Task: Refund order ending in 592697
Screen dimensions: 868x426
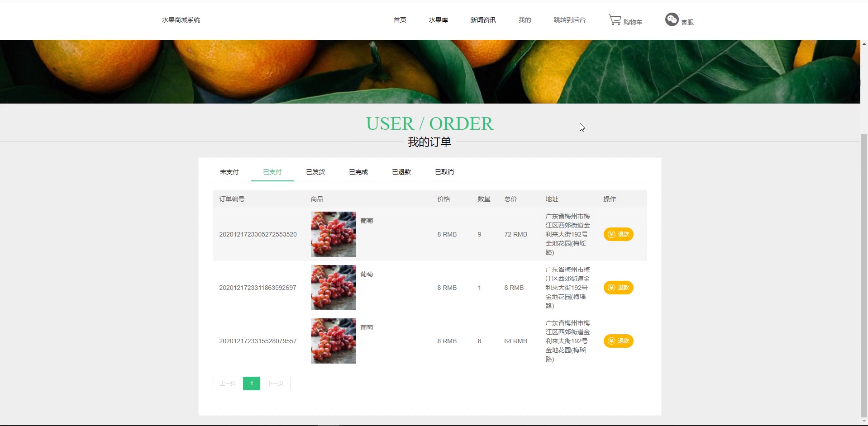Action: click(x=618, y=288)
